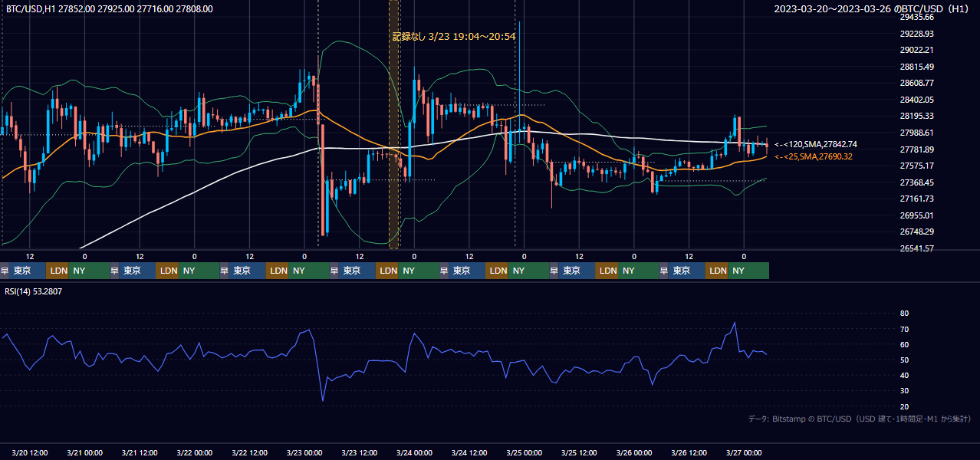Click RSI scale value 30
980x460 pixels.
[904, 391]
